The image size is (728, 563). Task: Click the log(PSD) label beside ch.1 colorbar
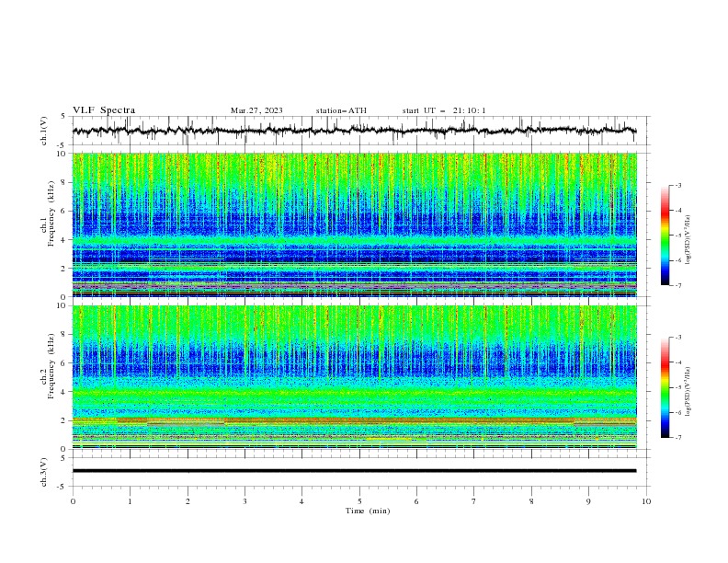688,240
